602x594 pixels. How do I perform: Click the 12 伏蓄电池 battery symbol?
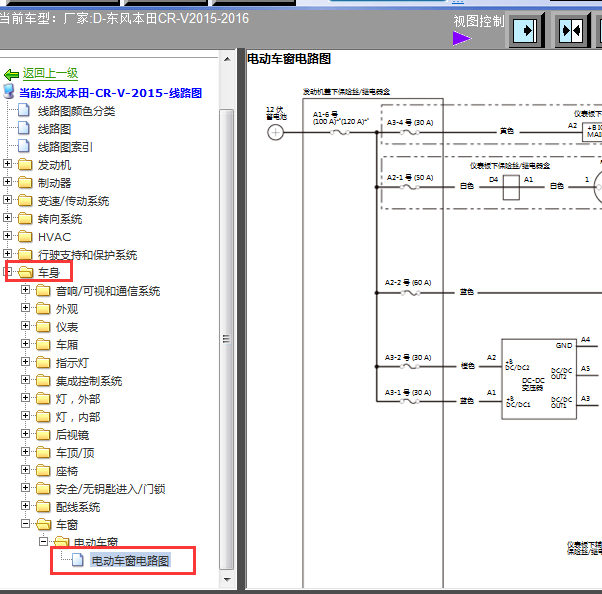[275, 132]
